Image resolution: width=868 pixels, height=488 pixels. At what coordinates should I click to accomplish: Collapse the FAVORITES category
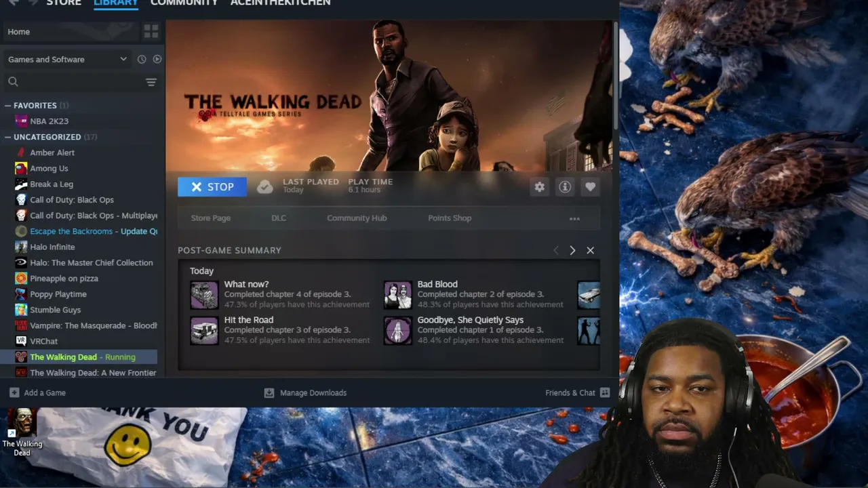coord(8,106)
